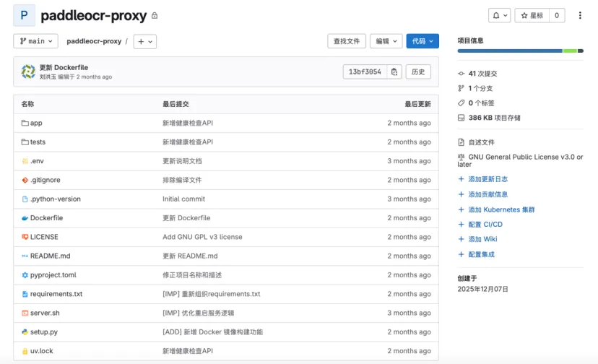Open the blue 代码 dropdown

point(422,41)
